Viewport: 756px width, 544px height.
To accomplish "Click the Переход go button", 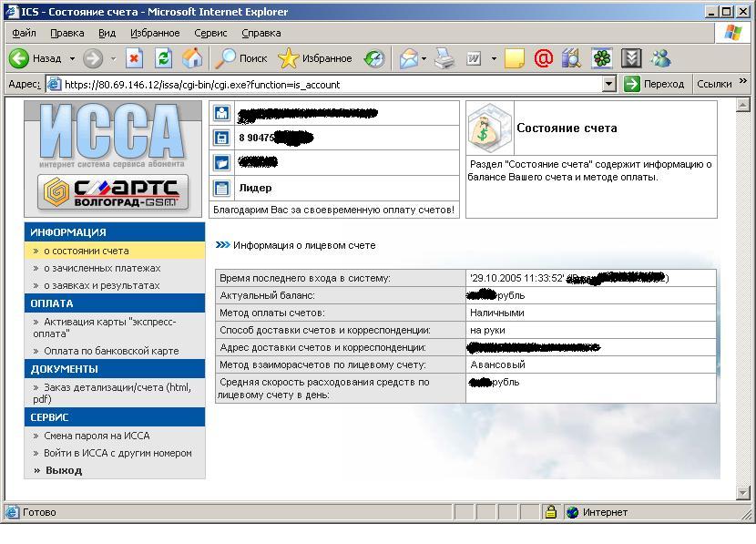I will point(654,84).
